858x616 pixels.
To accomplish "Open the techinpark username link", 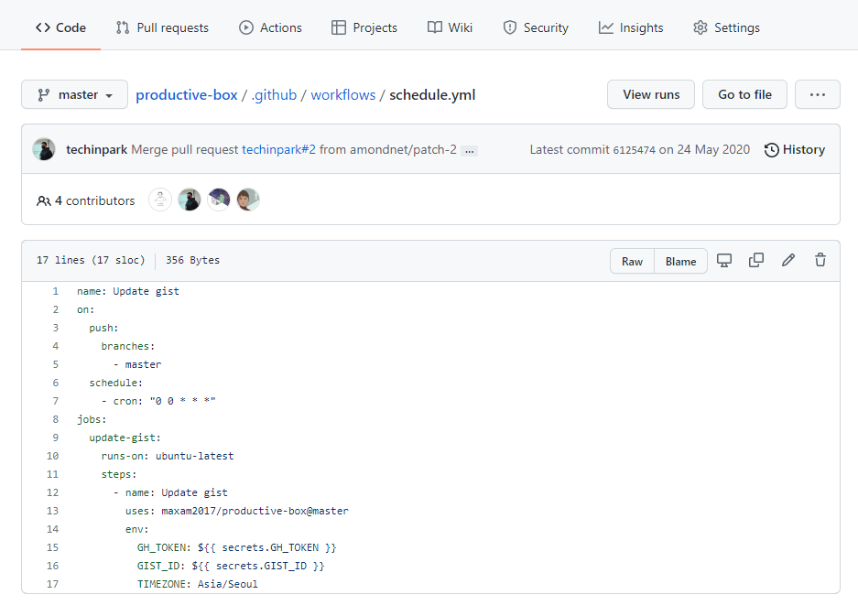I will (x=96, y=149).
